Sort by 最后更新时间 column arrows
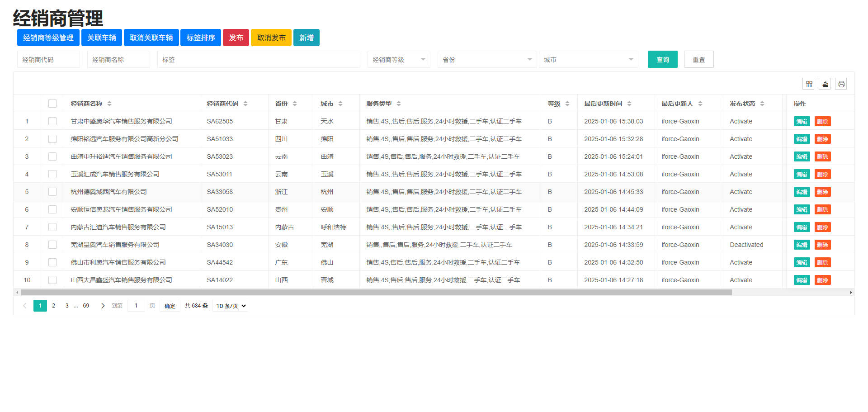Screen dimensions: 868x412 click(629, 104)
